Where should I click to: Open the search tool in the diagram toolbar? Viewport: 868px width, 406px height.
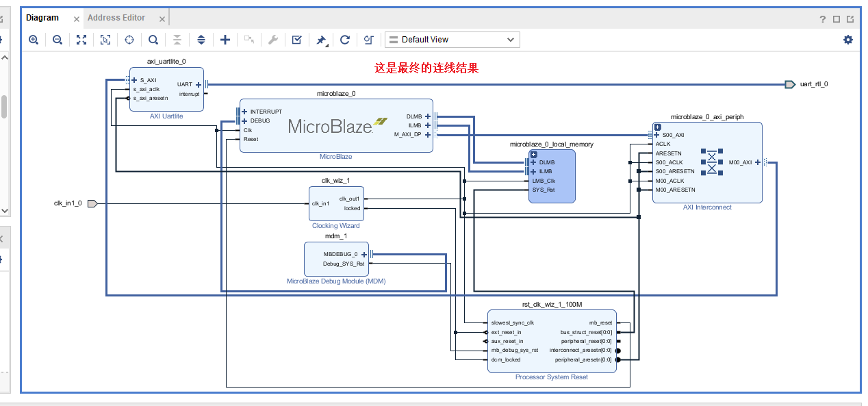(153, 40)
